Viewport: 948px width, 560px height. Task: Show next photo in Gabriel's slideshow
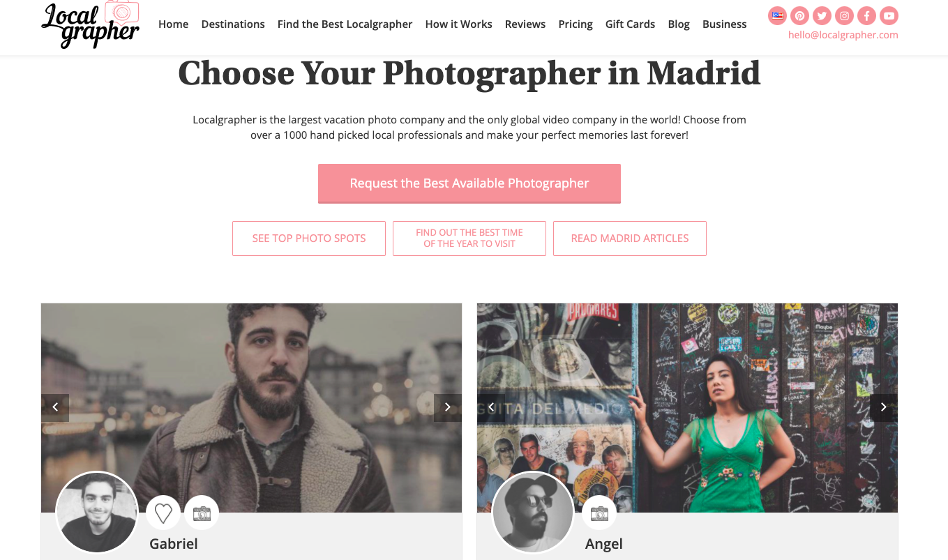point(448,408)
